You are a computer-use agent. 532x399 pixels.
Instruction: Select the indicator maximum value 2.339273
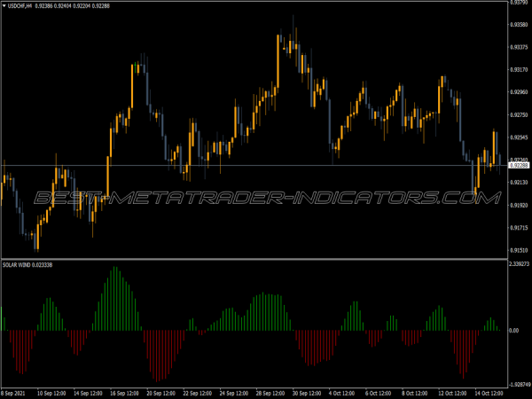pyautogui.click(x=520, y=263)
